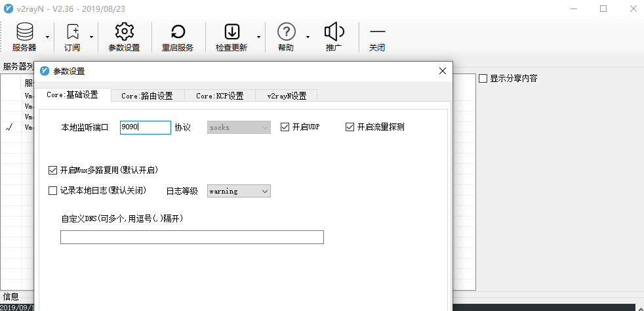Viewport: 644px width, 311px height.
Task: Expand the 订阅 dropdown arrow
Action: click(91, 37)
